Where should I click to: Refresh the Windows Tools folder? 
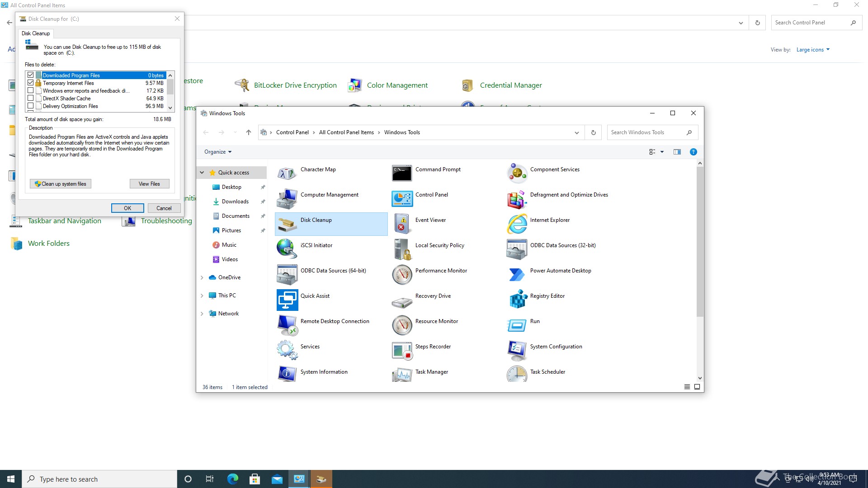(x=593, y=132)
